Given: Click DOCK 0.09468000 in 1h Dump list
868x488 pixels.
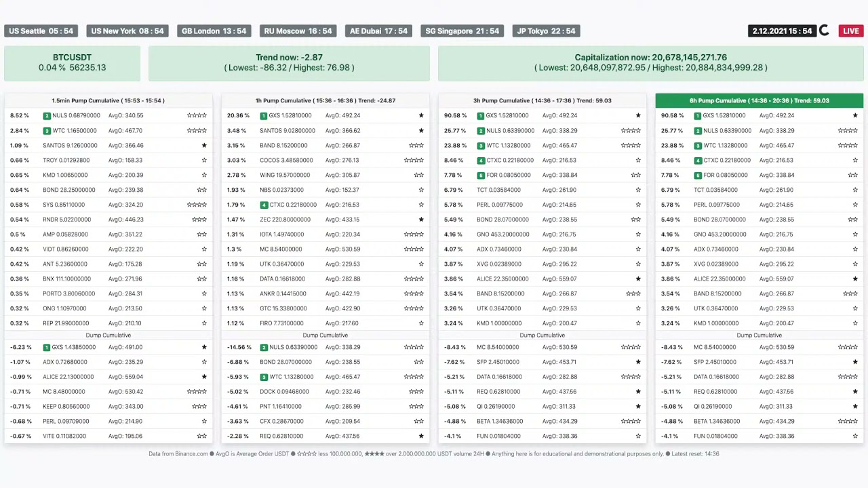Looking at the screenshot, I should click(285, 392).
